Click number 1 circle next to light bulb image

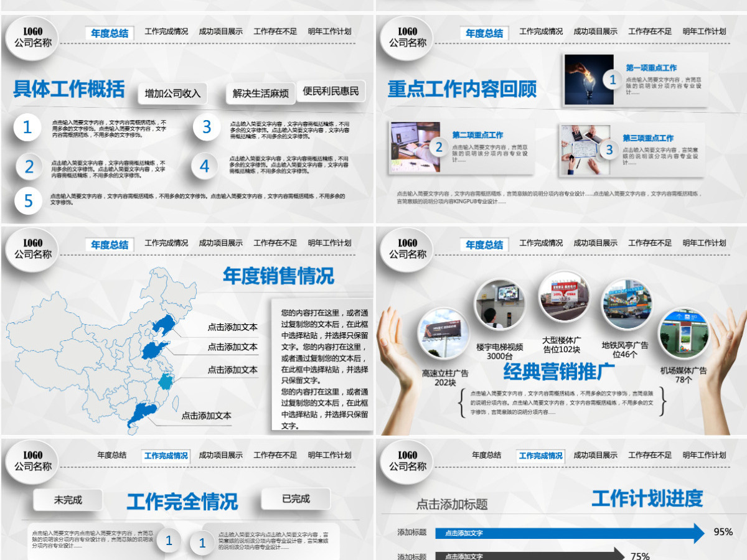coord(613,80)
